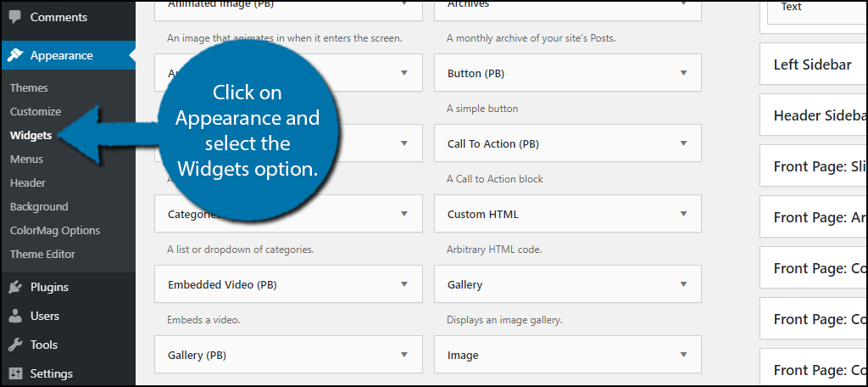Select the Widgets submenu option

[x=31, y=135]
